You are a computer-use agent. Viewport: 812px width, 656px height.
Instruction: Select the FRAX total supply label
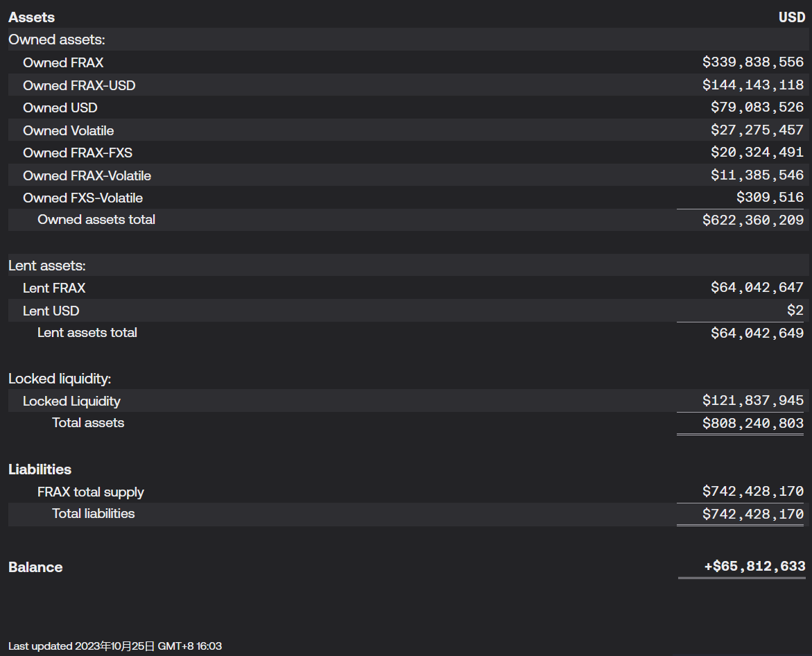pos(91,492)
